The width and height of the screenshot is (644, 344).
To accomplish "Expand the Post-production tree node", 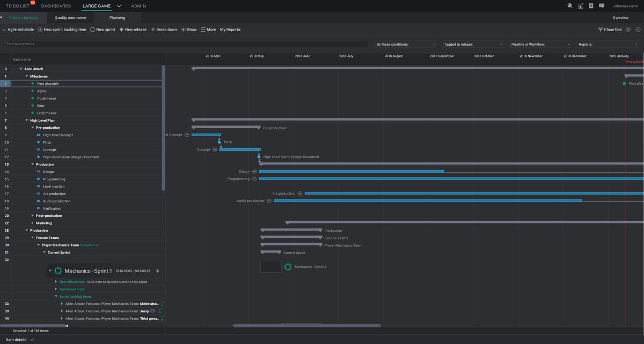I will [x=33, y=216].
